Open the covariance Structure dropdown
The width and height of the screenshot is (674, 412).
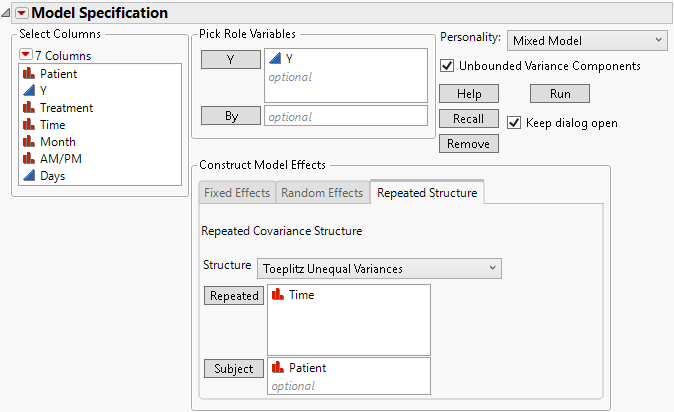[x=379, y=268]
